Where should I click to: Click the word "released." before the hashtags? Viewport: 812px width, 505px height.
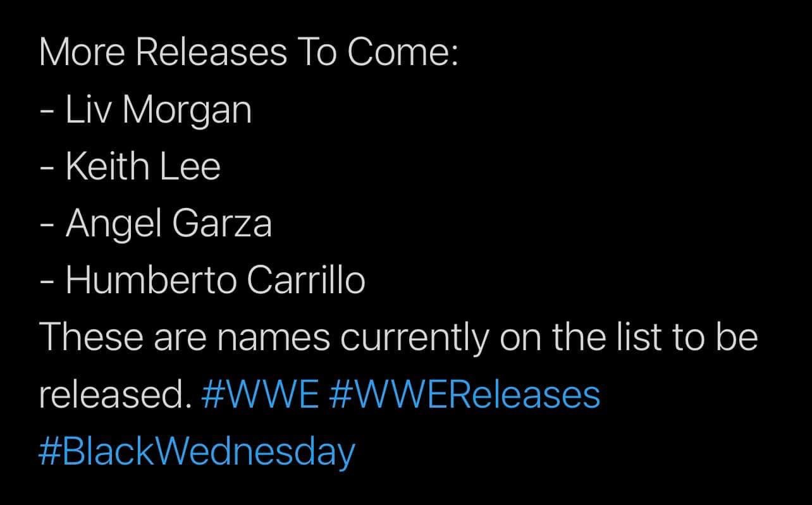[115, 395]
